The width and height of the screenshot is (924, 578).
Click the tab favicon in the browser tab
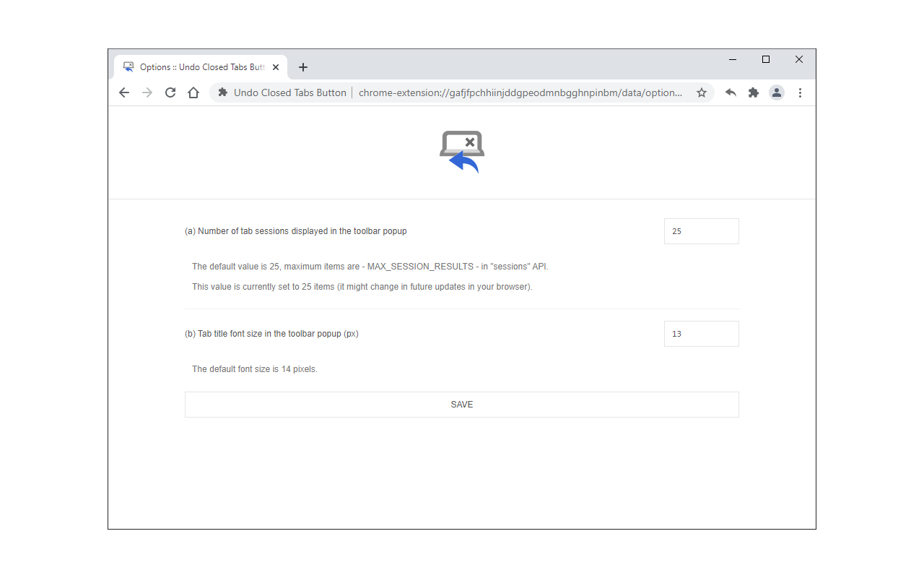point(128,66)
